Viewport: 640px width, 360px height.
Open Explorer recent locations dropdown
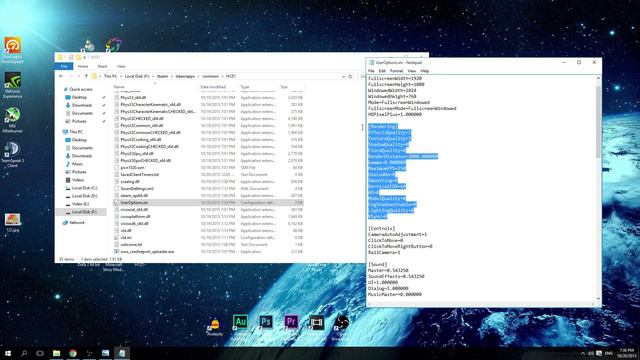pos(78,76)
